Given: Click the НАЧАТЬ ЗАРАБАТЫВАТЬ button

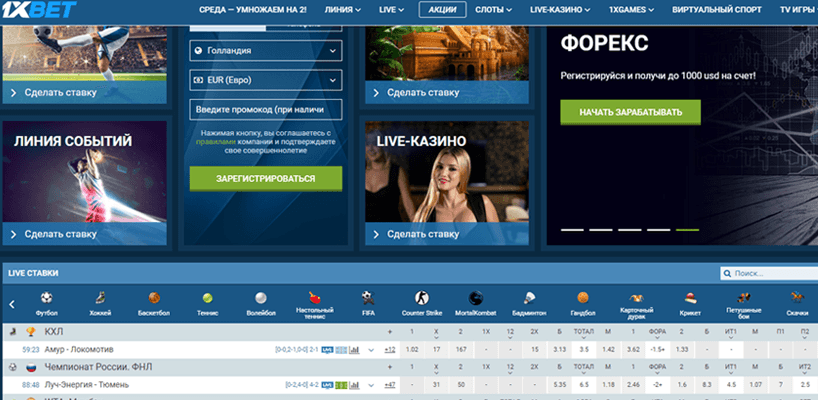Looking at the screenshot, I should (630, 112).
